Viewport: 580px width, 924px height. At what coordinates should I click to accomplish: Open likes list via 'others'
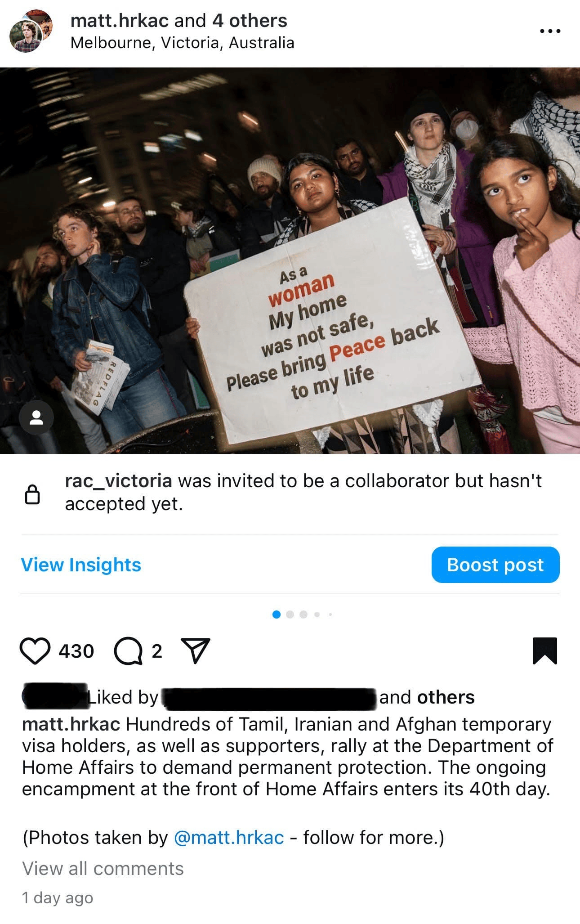[446, 697]
